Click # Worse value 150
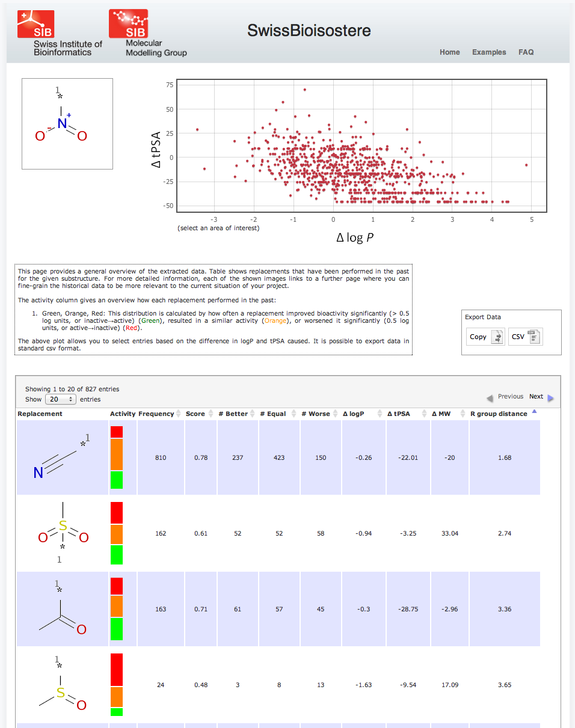The height and width of the screenshot is (728, 575). (x=321, y=457)
